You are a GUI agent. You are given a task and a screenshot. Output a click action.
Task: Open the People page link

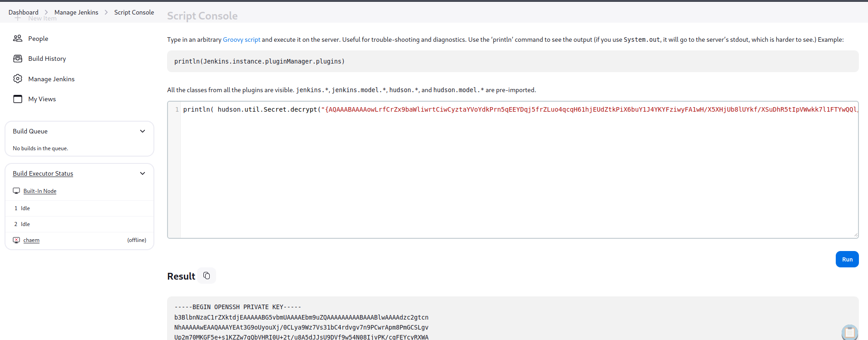38,39
